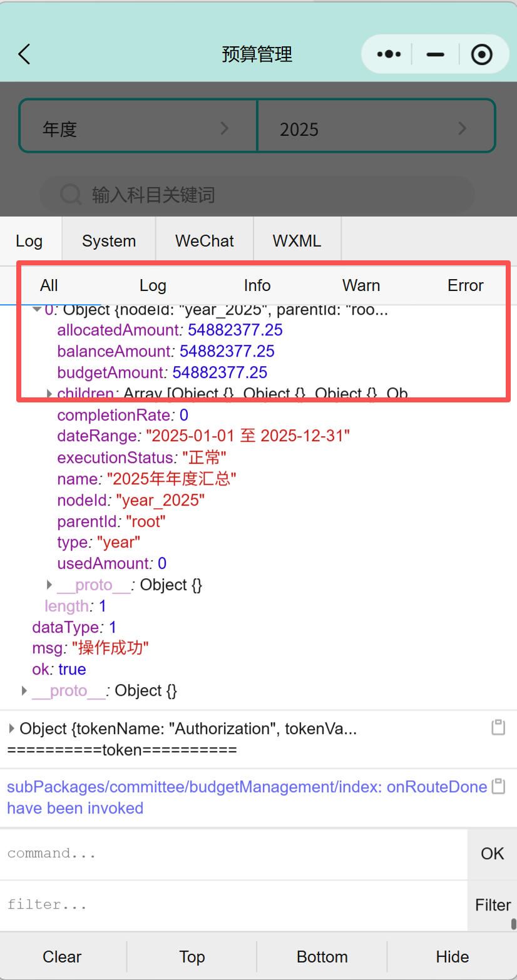Switch to the System tab
The height and width of the screenshot is (980, 517).
pos(109,241)
